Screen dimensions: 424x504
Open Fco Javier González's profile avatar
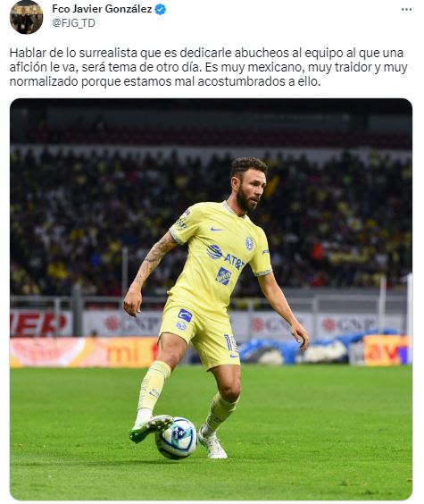click(x=26, y=17)
